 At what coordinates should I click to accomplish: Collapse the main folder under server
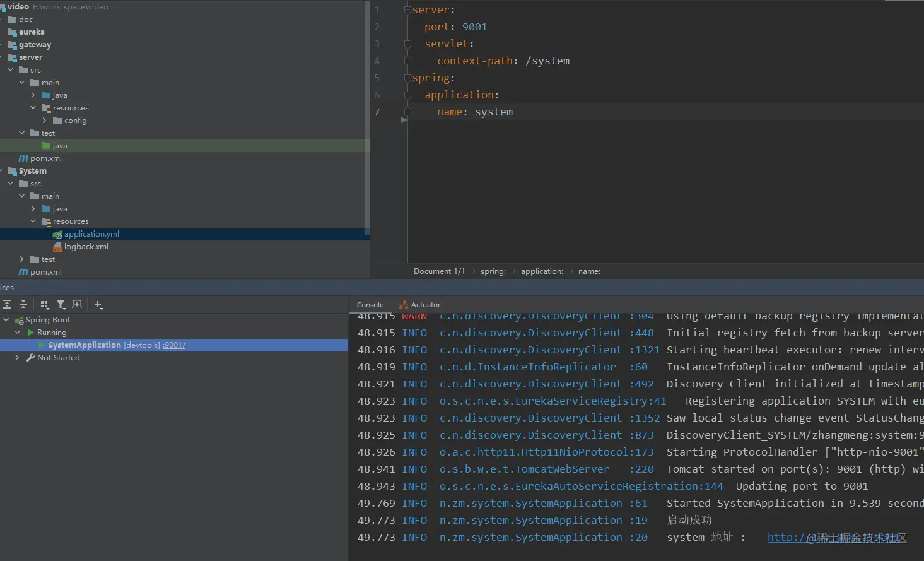[22, 83]
